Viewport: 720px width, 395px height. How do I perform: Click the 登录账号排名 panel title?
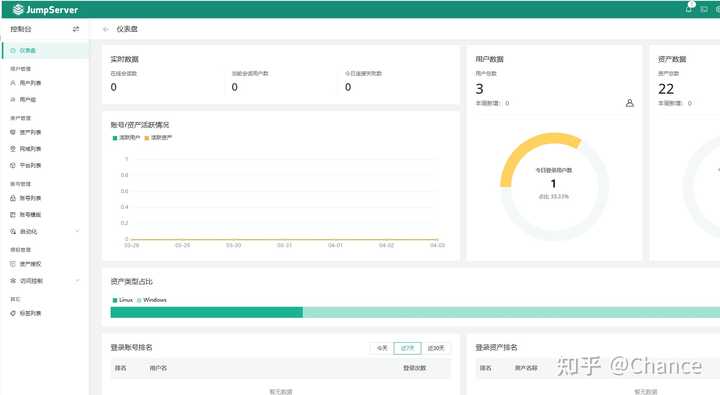tap(131, 348)
